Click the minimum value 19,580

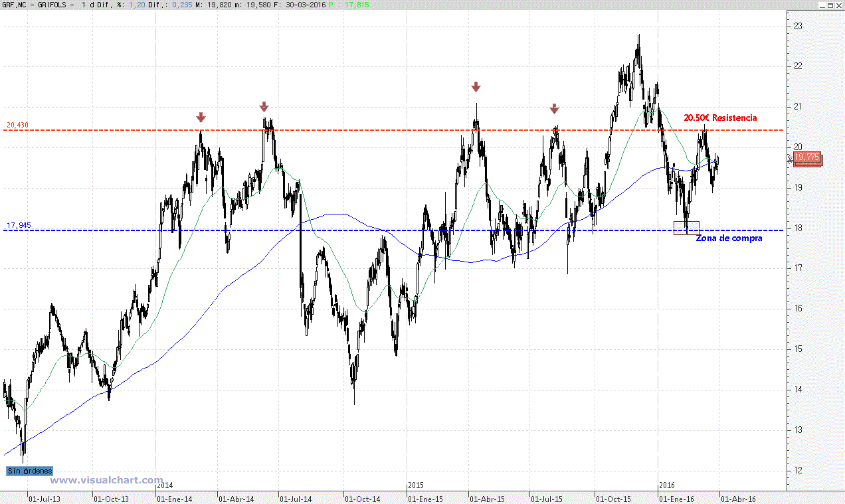[x=258, y=5]
